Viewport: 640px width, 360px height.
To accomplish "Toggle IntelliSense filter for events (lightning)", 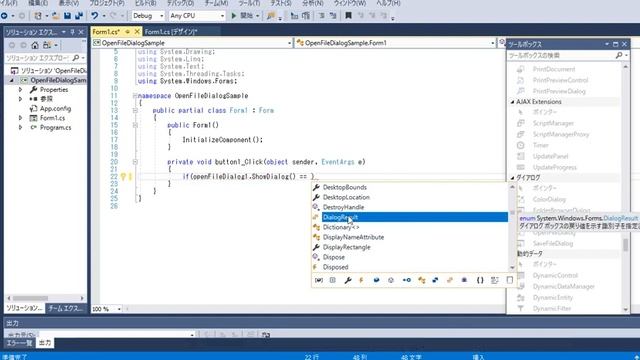I will coord(361,280).
